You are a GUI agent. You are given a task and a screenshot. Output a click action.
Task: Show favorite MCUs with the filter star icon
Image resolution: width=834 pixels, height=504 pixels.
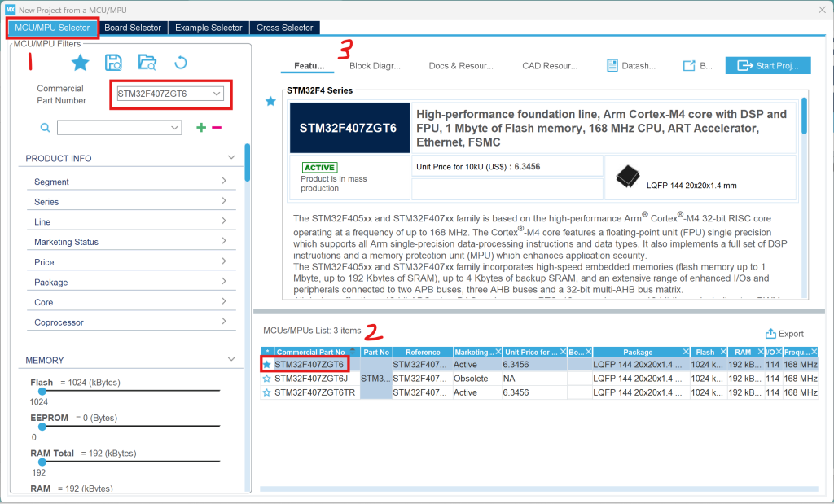81,63
